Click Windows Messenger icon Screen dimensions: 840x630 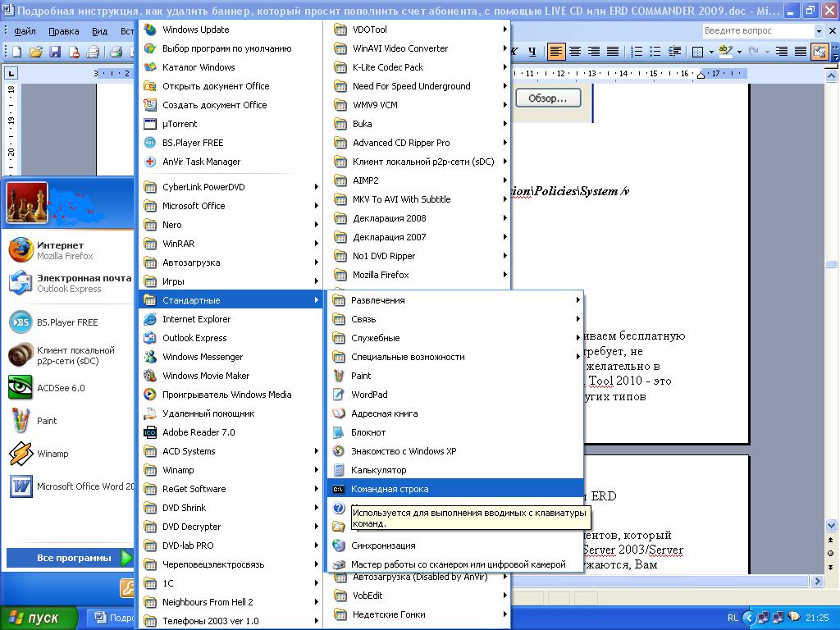coord(150,357)
